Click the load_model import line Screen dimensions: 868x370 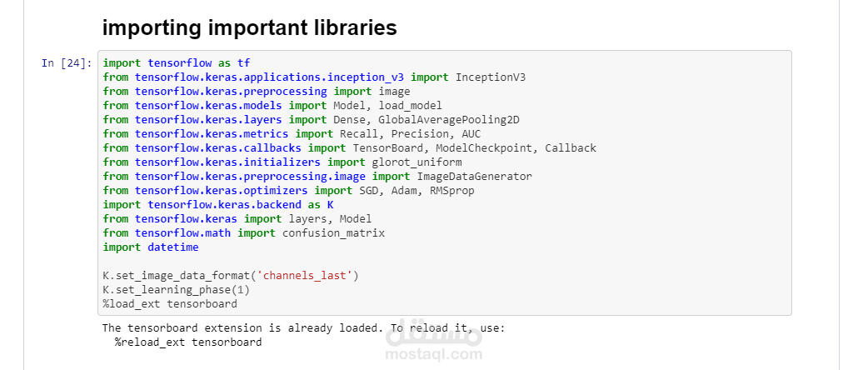[x=272, y=105]
